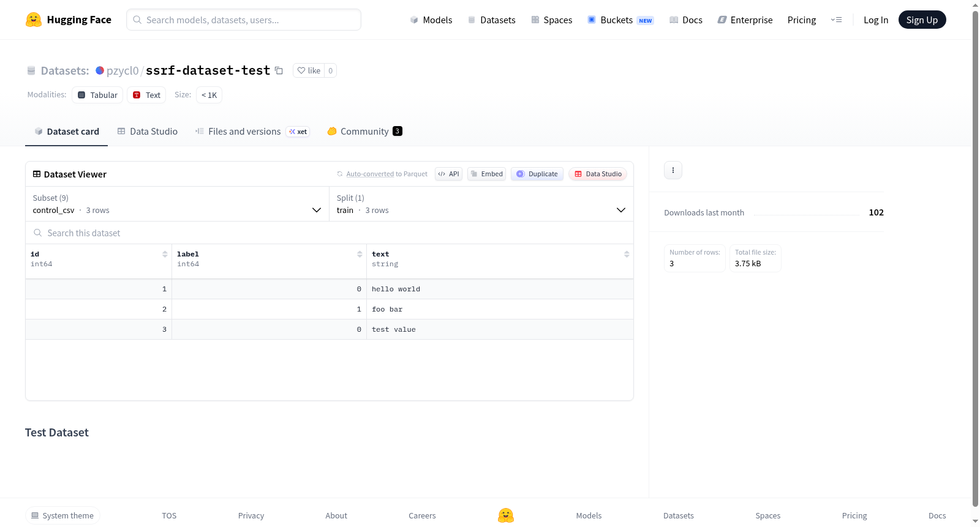Screen dimensions: 980x527
Task: Open Enterprise in top navigation
Action: tap(745, 20)
